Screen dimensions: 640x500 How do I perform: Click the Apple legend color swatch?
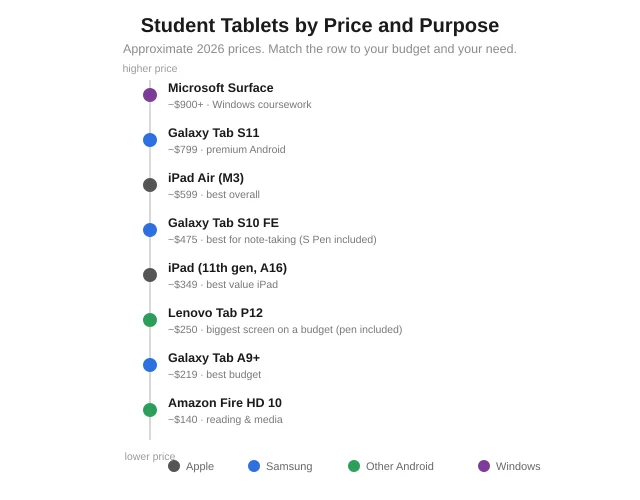point(174,466)
